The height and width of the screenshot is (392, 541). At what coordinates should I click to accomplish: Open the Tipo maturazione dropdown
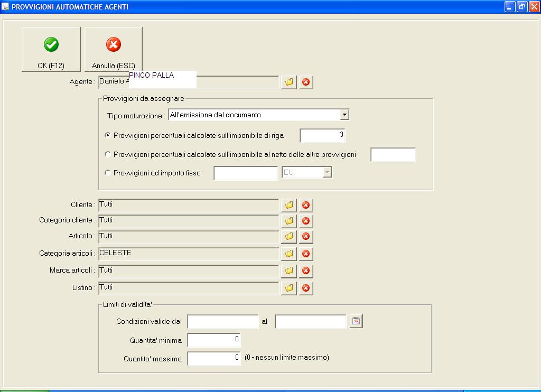(x=344, y=115)
